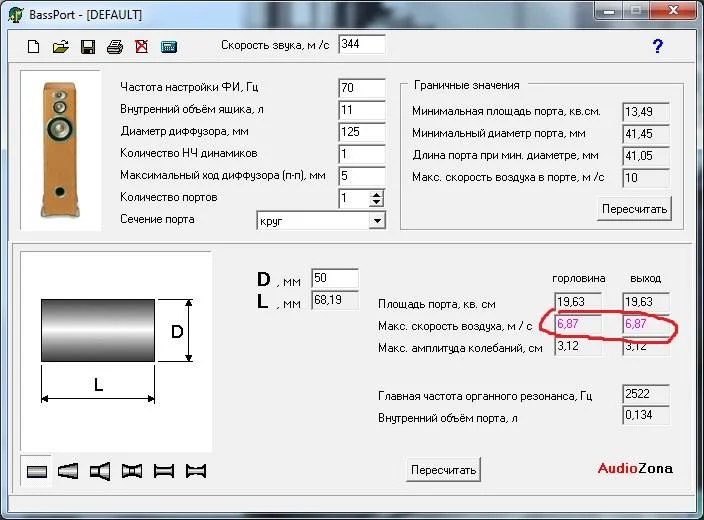Edit the maximum cone excursion field showing 5
This screenshot has height=520, width=704.
tap(362, 176)
